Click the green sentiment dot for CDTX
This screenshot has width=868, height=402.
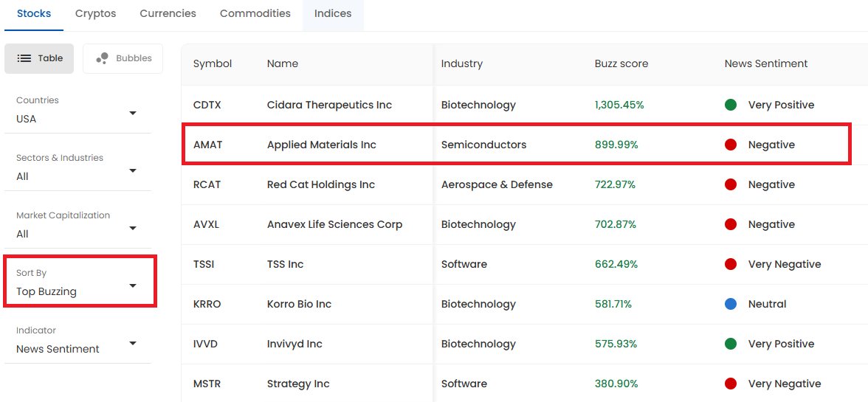click(731, 105)
